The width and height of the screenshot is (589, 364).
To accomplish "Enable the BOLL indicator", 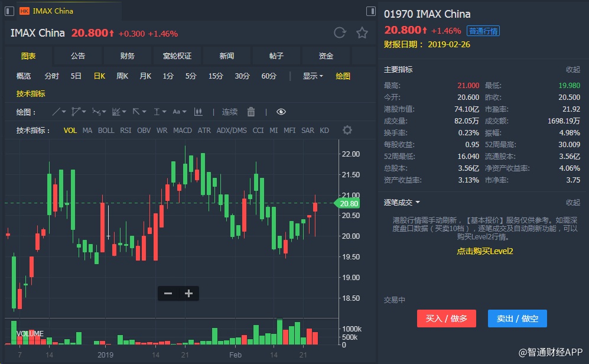I will pyautogui.click(x=106, y=130).
